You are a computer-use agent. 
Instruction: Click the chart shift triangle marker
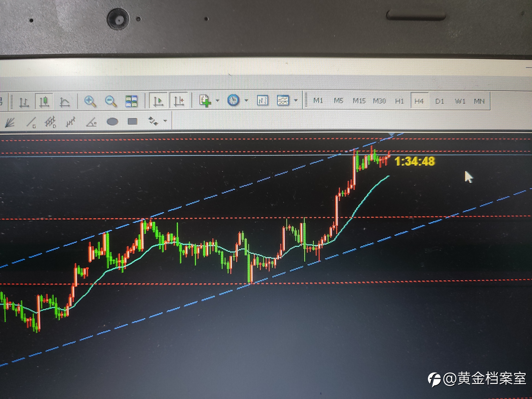[x=392, y=134]
